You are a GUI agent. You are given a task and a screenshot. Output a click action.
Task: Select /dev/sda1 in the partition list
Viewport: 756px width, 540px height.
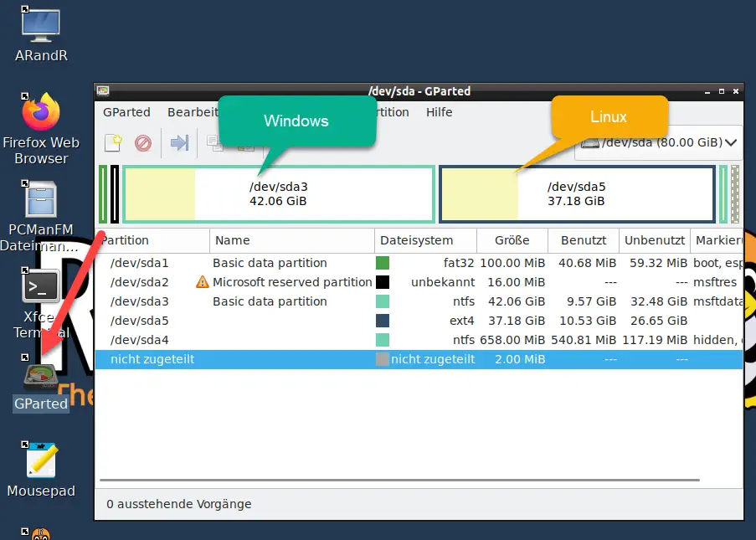[x=139, y=263]
